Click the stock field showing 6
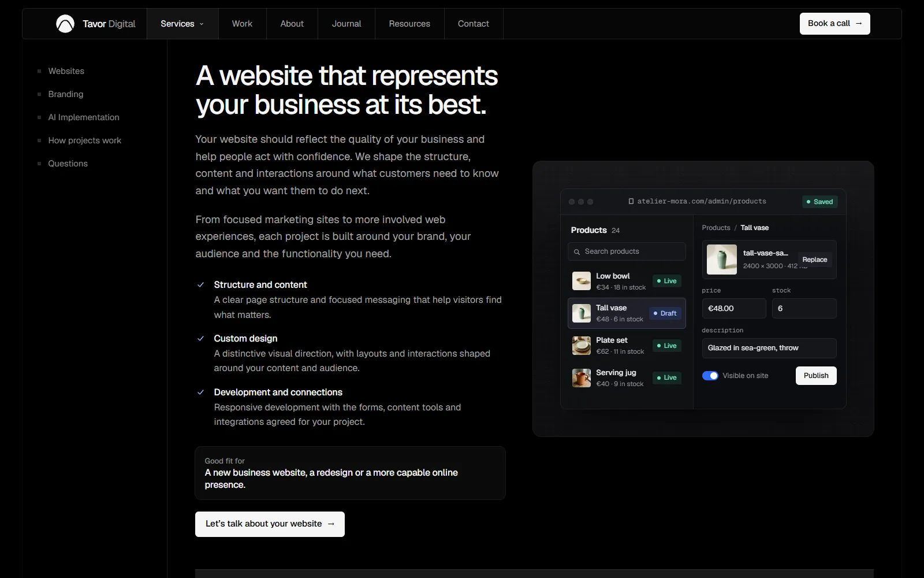The height and width of the screenshot is (578, 924). pyautogui.click(x=804, y=308)
